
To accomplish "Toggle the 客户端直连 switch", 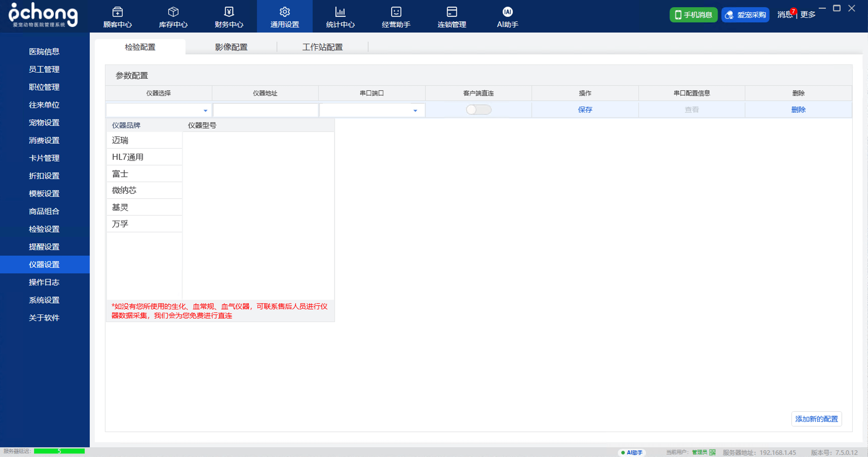I will pyautogui.click(x=479, y=110).
